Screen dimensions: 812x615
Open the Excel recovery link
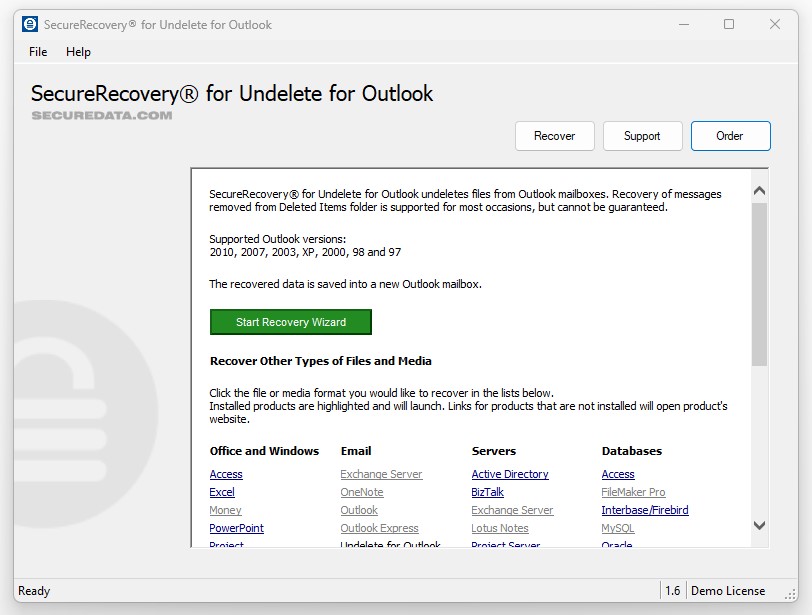tap(222, 492)
